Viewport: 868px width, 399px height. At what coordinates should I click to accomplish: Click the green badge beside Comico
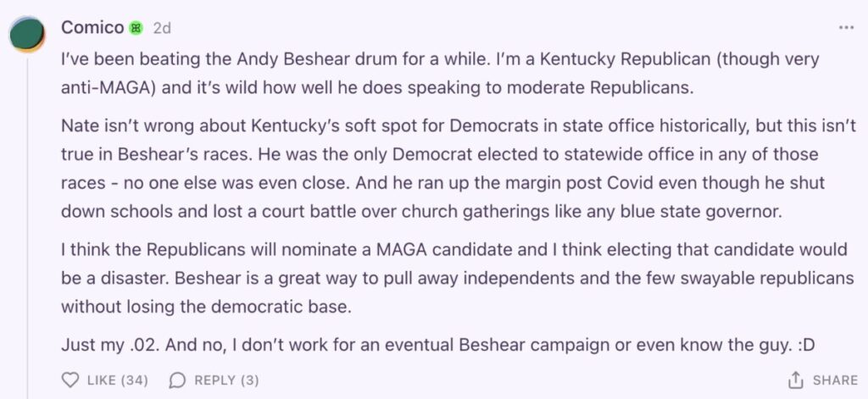[x=136, y=28]
